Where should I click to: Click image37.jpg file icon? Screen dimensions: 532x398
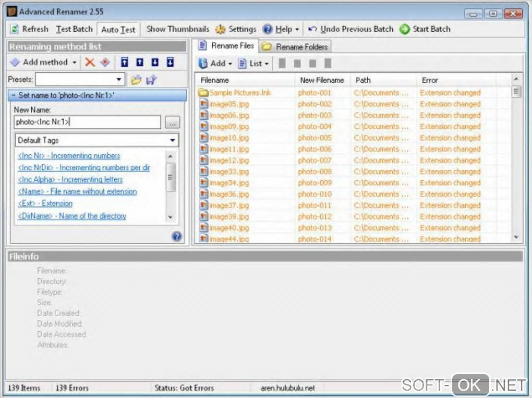click(203, 205)
